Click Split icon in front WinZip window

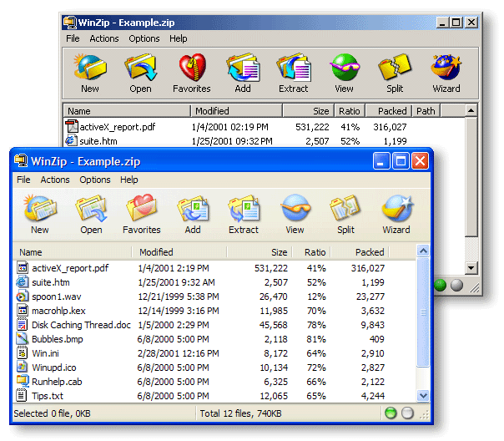point(345,208)
